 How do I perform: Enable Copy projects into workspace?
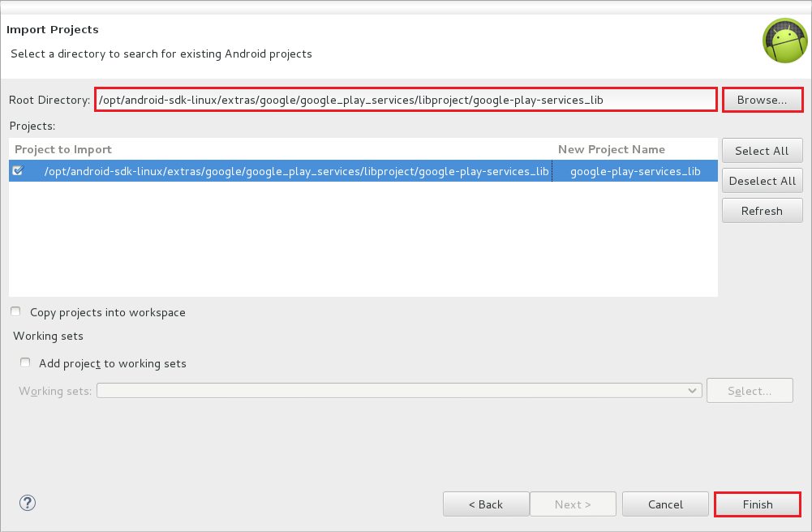(x=15, y=311)
